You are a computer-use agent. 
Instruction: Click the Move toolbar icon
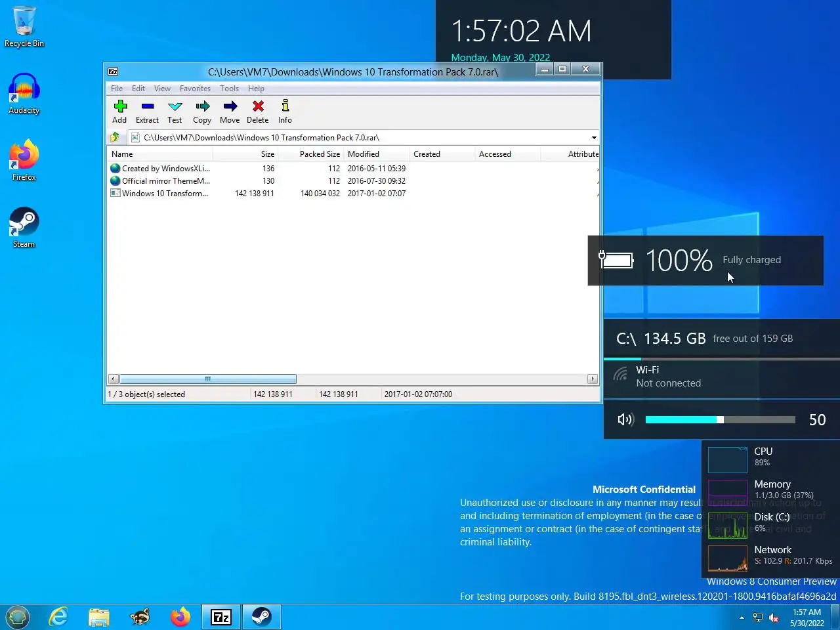[230, 112]
